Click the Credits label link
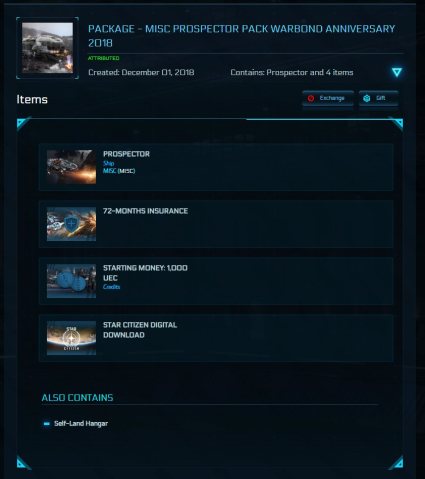This screenshot has height=479, width=425. click(111, 287)
